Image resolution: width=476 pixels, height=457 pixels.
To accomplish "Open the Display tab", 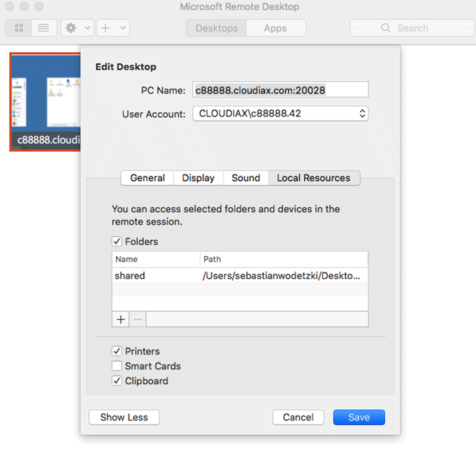I will 198,178.
